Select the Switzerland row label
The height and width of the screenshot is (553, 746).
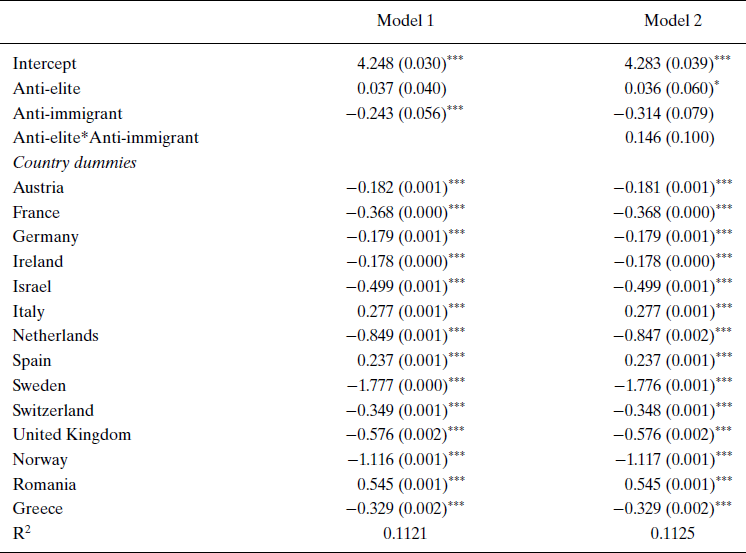[53, 410]
